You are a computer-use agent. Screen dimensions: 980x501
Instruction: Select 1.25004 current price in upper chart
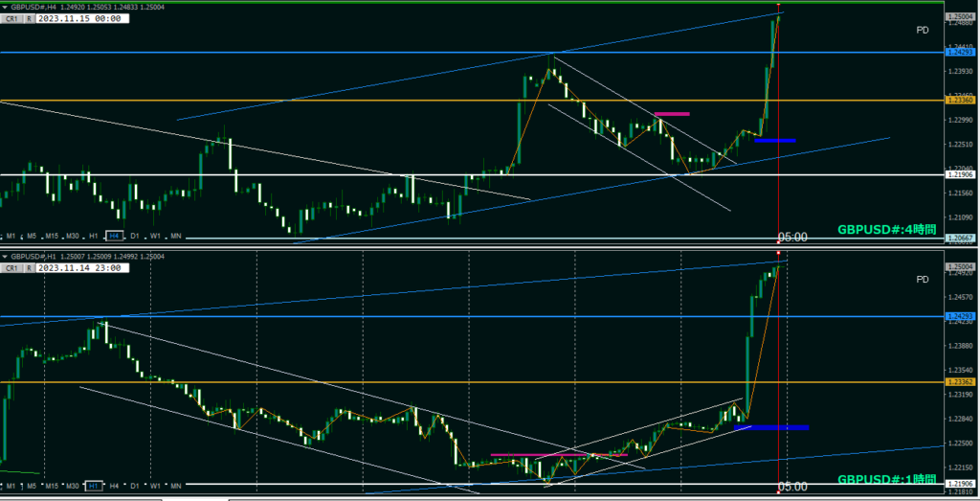962,17
